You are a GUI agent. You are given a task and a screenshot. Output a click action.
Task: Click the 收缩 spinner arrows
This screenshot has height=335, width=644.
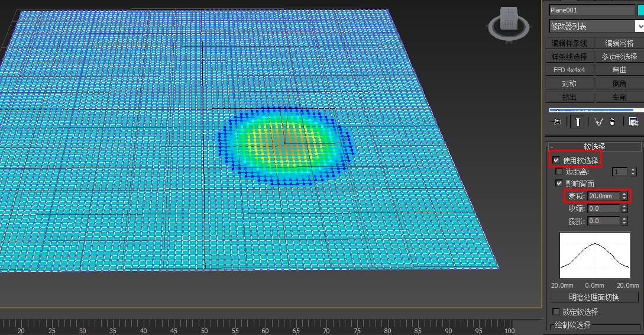pyautogui.click(x=624, y=208)
